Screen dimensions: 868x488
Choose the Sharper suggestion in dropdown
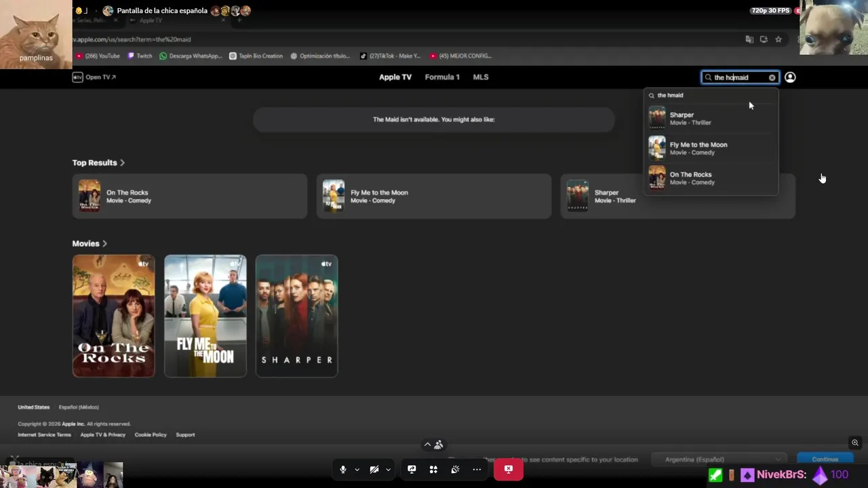tap(711, 118)
